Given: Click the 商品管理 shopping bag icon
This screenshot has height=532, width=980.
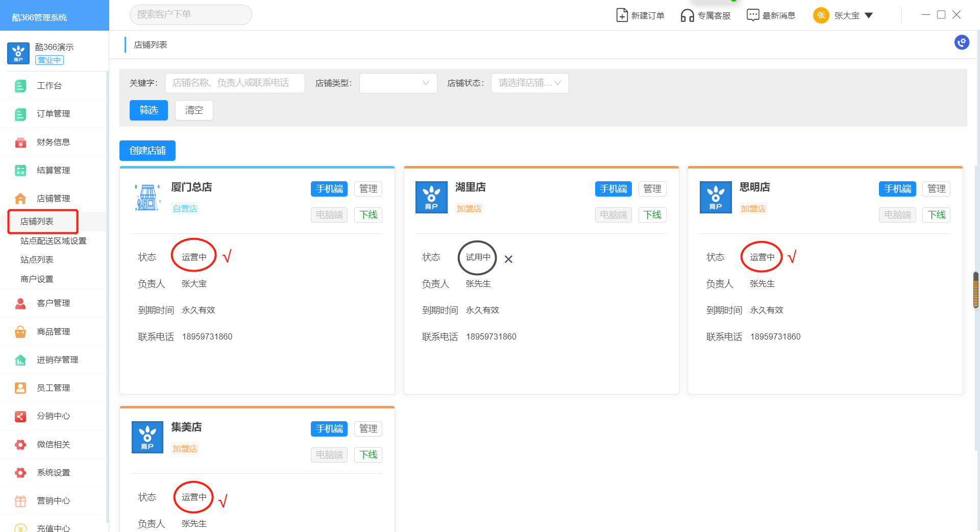Looking at the screenshot, I should click(x=20, y=332).
